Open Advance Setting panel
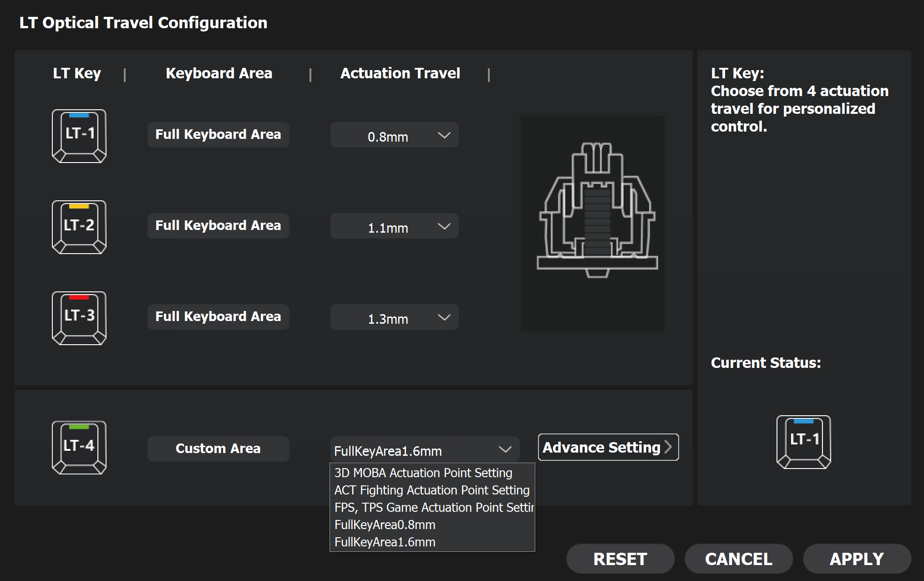The height and width of the screenshot is (581, 924). (x=608, y=448)
